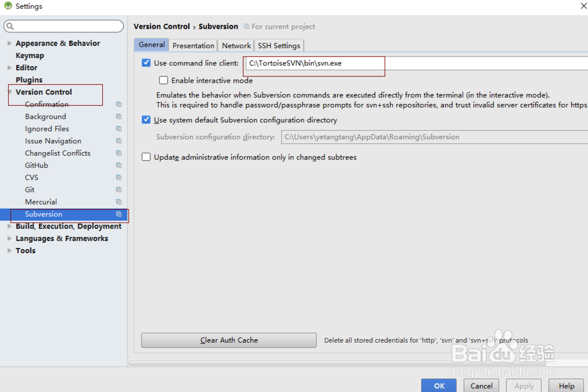Click the Clear Auth Cache button
Screen dimensions: 588x392
pos(229,340)
